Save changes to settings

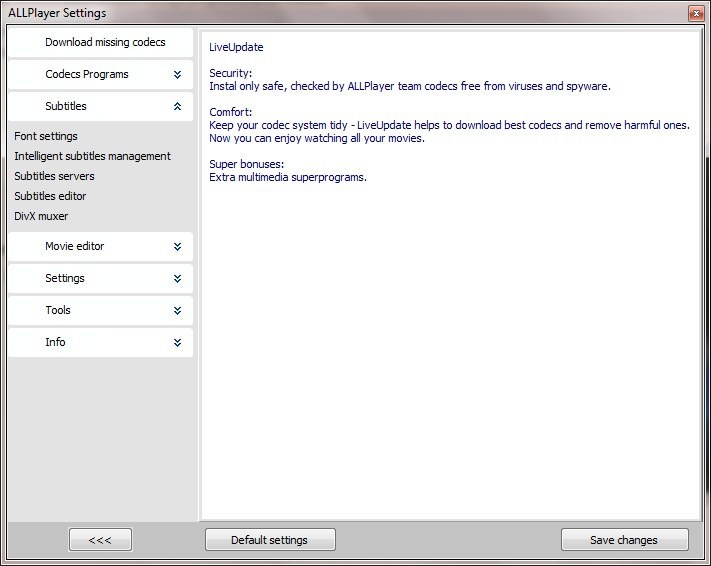625,540
